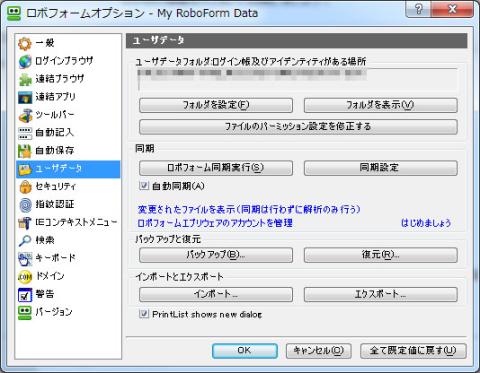Screen dimensions: 480x373
Task: Click the .com icon for ドメイン
Action: tap(25, 277)
